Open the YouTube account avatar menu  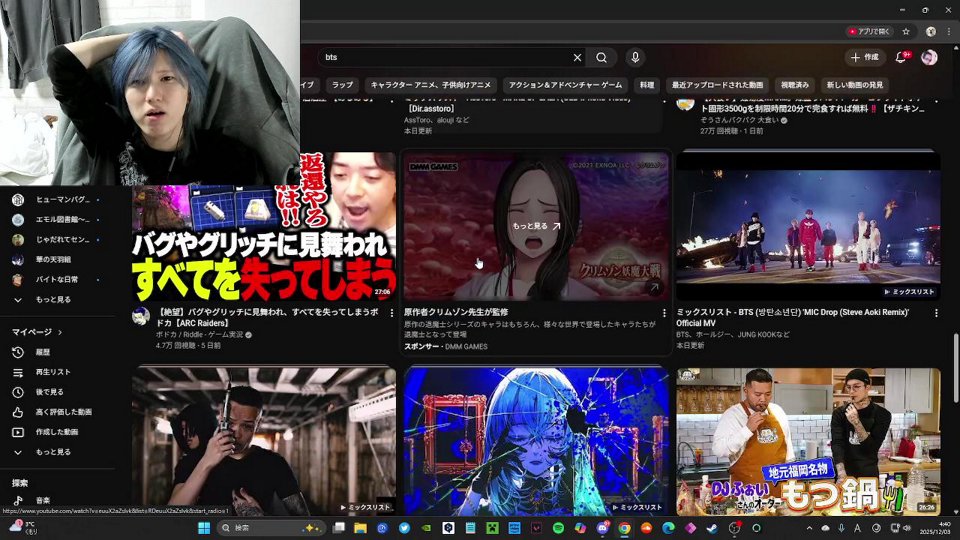929,58
